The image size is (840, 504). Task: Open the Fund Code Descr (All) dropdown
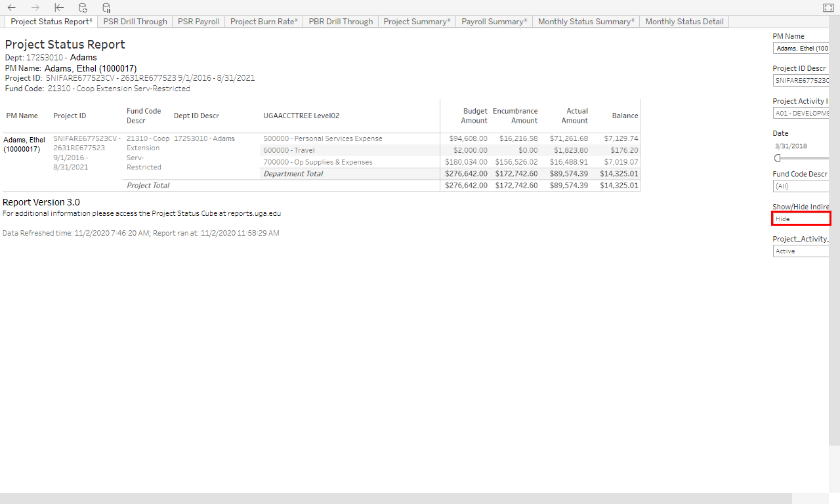801,186
